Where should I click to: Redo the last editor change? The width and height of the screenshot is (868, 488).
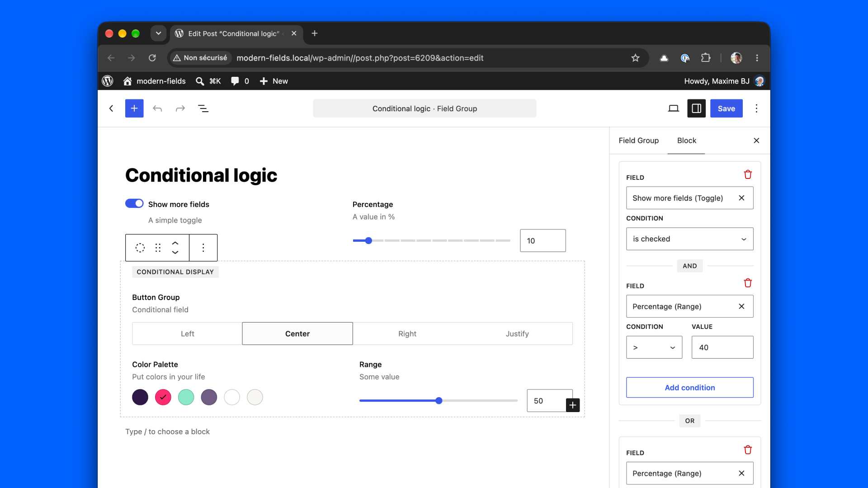click(x=180, y=108)
